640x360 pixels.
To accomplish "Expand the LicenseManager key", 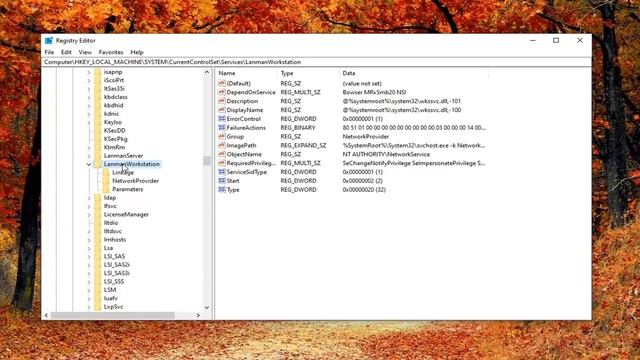I will (89, 214).
